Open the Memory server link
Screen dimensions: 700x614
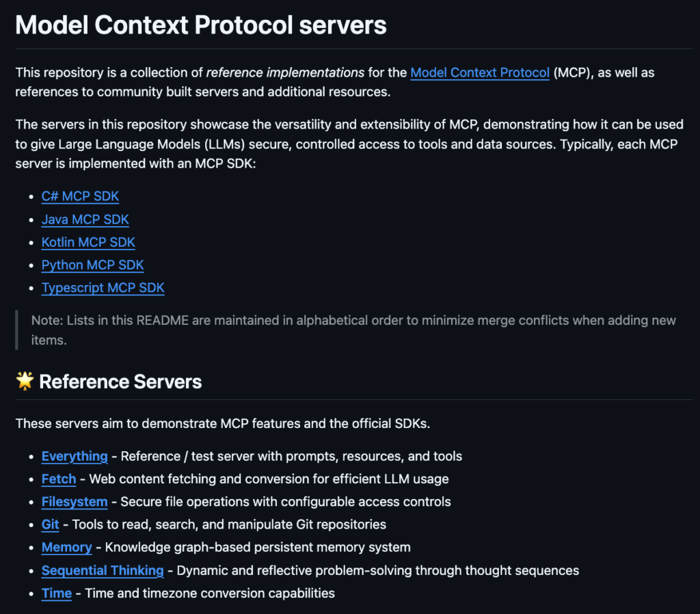67,548
